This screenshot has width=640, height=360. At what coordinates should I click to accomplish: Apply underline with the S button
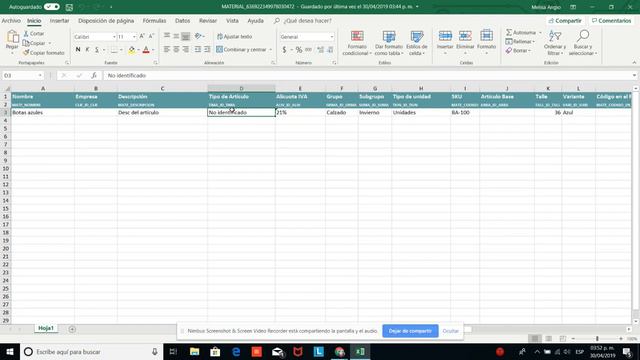pos(97,49)
